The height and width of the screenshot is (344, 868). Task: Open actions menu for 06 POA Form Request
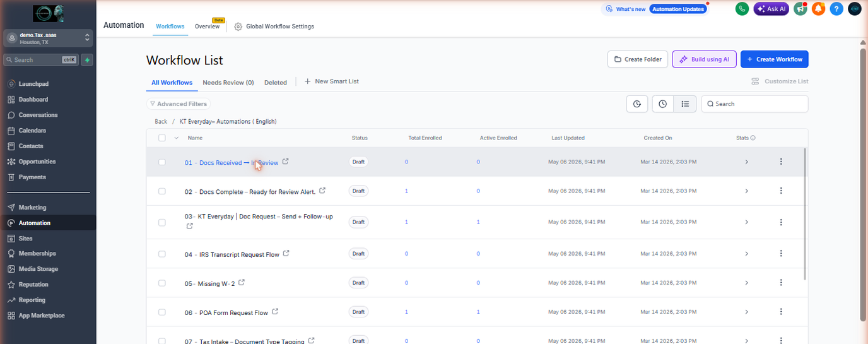pos(781,312)
